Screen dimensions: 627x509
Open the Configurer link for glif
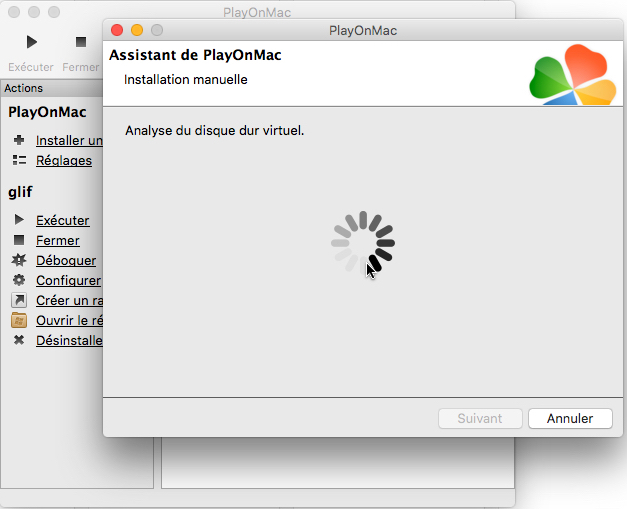point(68,280)
